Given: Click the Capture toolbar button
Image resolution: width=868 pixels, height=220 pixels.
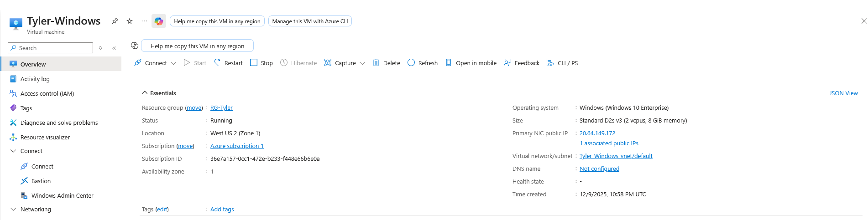Looking at the screenshot, I should pyautogui.click(x=340, y=63).
